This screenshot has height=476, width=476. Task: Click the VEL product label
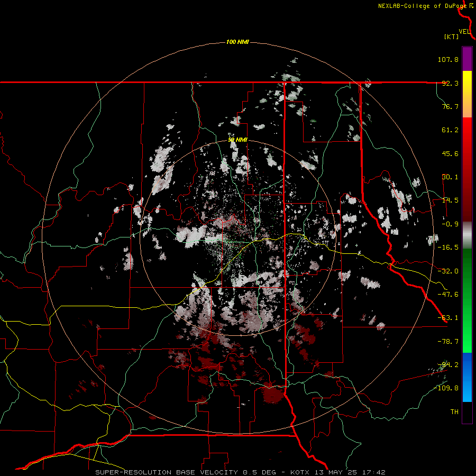click(465, 32)
